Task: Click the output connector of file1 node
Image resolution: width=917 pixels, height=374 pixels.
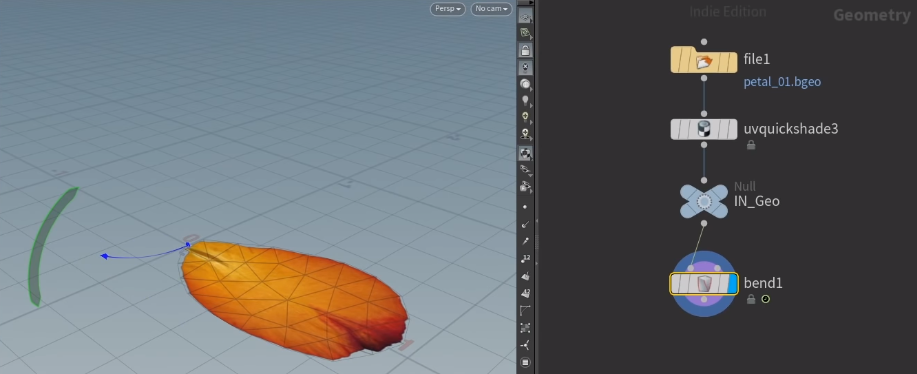Action: pyautogui.click(x=704, y=78)
